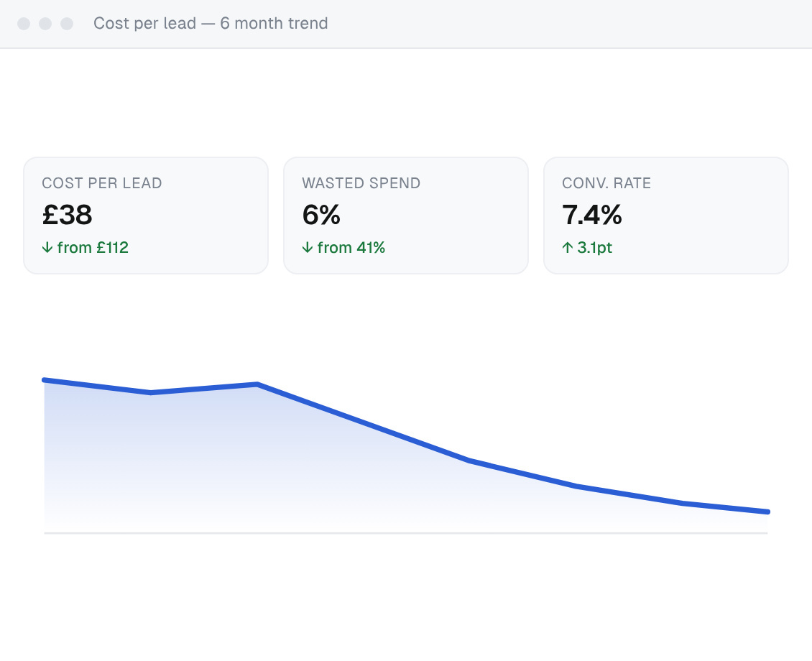Click the window title 'Cost per lead — 6 month trend'
The image size is (812, 661).
[211, 23]
